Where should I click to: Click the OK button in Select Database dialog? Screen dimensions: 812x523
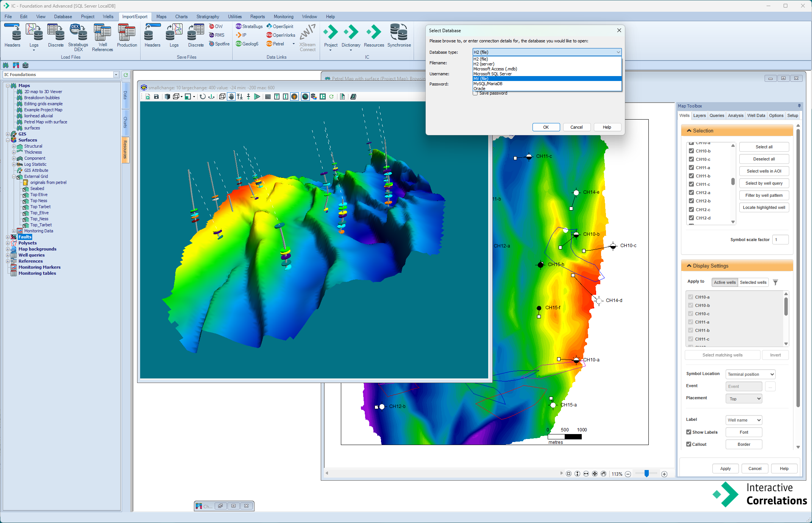pos(546,127)
